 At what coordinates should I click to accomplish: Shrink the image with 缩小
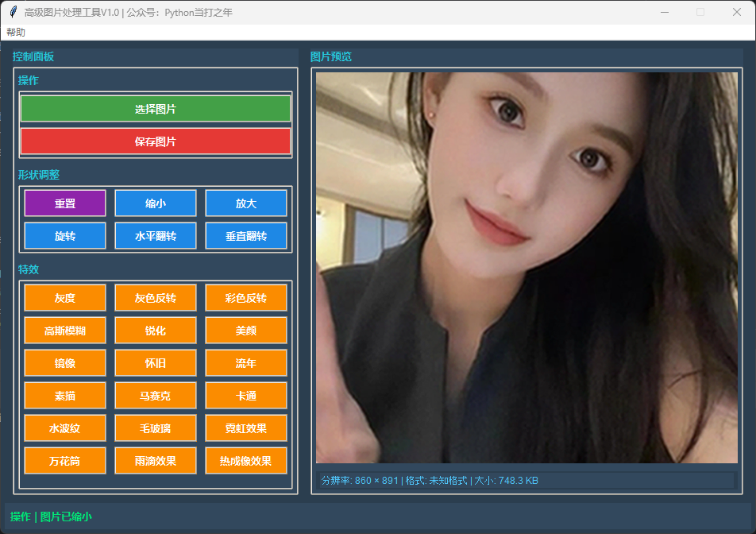coord(156,203)
